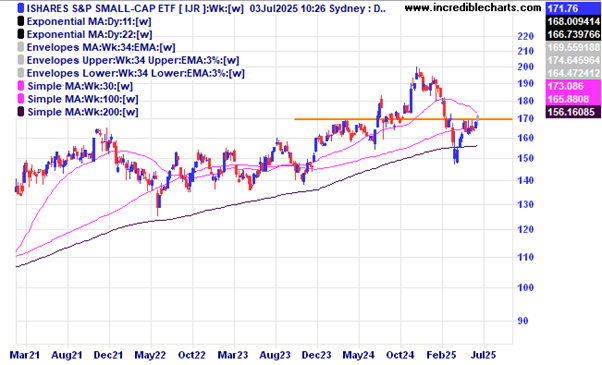Viewport: 602px width, 365px height.
Task: Click the 200 price axis label
Action: click(x=526, y=67)
